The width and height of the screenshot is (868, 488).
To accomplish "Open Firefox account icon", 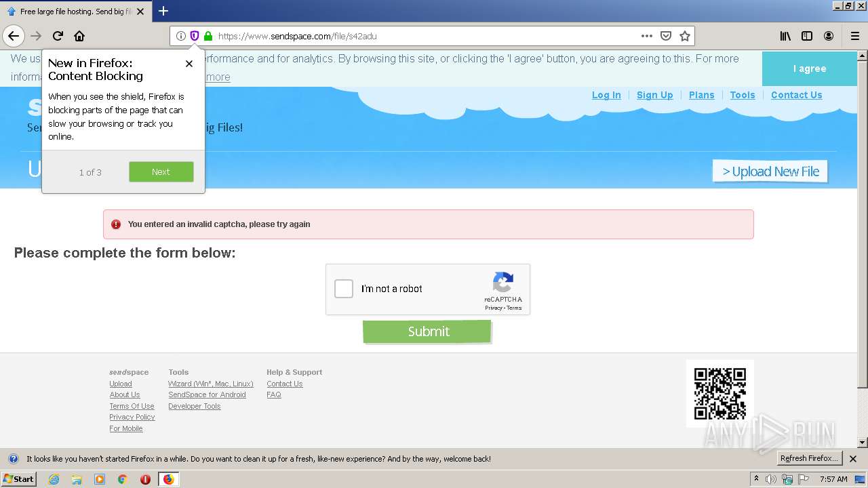I will tap(829, 36).
